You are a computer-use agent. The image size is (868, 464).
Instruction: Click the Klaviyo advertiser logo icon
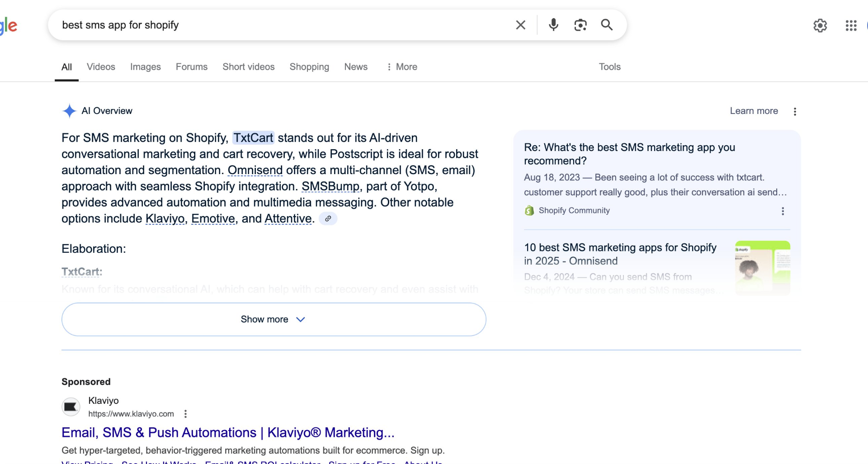click(x=71, y=407)
